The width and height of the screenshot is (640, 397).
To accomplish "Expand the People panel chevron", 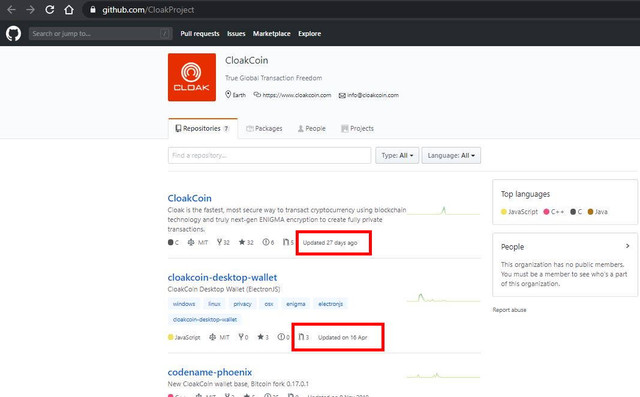I will pos(628,246).
